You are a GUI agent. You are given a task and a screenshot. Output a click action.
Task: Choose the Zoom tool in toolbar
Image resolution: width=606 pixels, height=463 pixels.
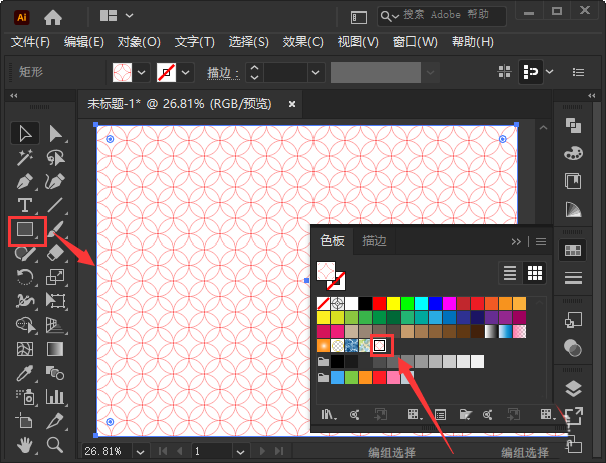coord(56,445)
